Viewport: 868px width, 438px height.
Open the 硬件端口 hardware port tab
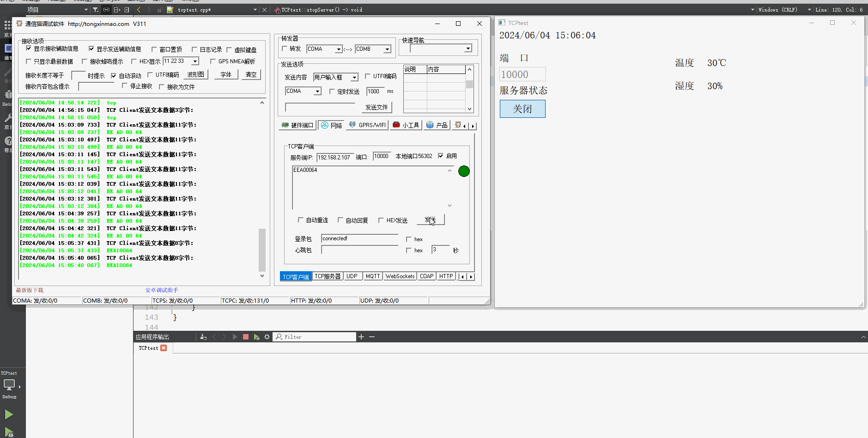297,125
